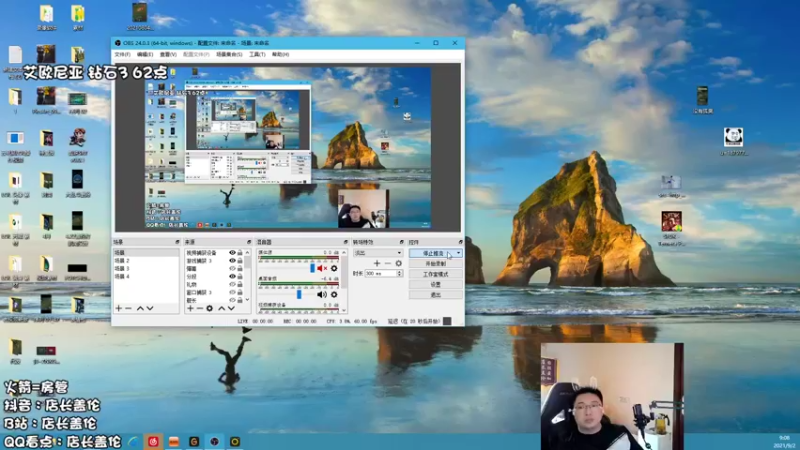This screenshot has width=800, height=450.
Task: Adjust the 桌面音频 volume slider
Action: [x=299, y=294]
